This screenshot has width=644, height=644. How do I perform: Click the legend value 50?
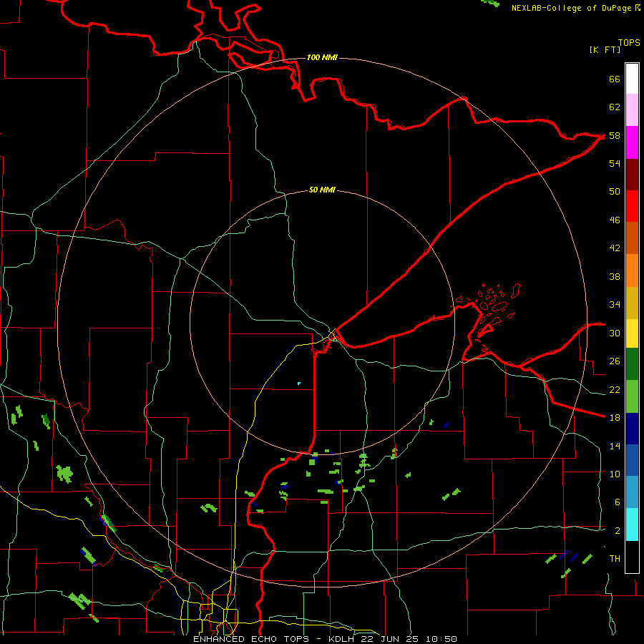point(615,192)
